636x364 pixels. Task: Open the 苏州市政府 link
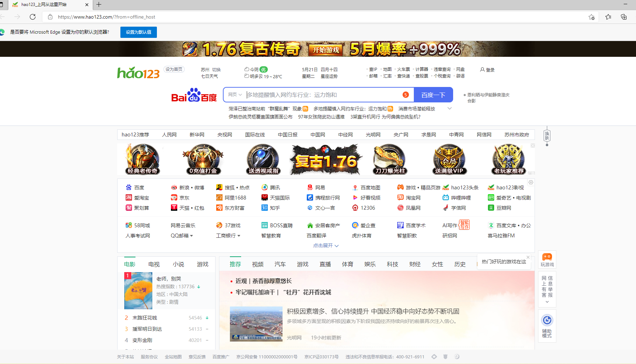(x=517, y=135)
